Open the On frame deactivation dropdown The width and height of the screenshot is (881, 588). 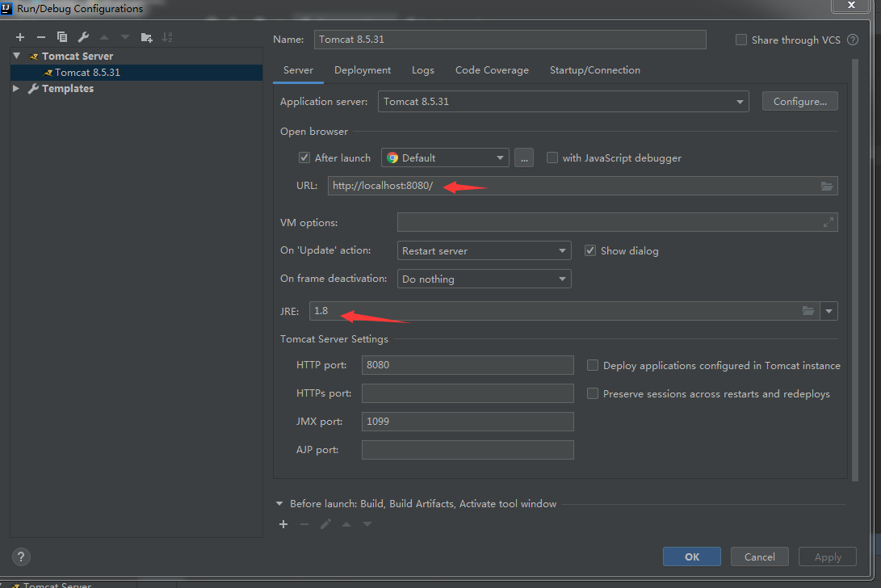484,279
